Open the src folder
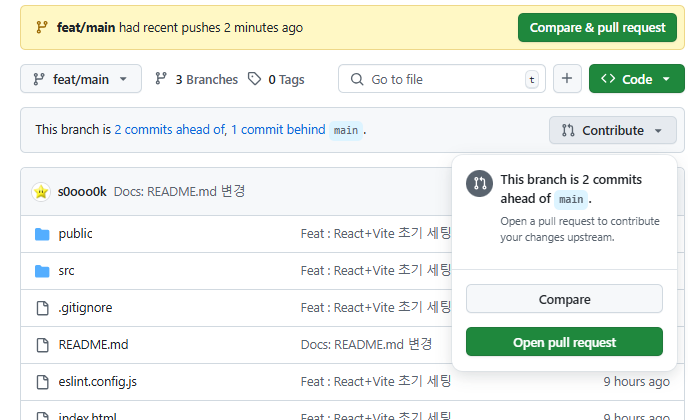Image resolution: width=688 pixels, height=420 pixels. coord(66,271)
